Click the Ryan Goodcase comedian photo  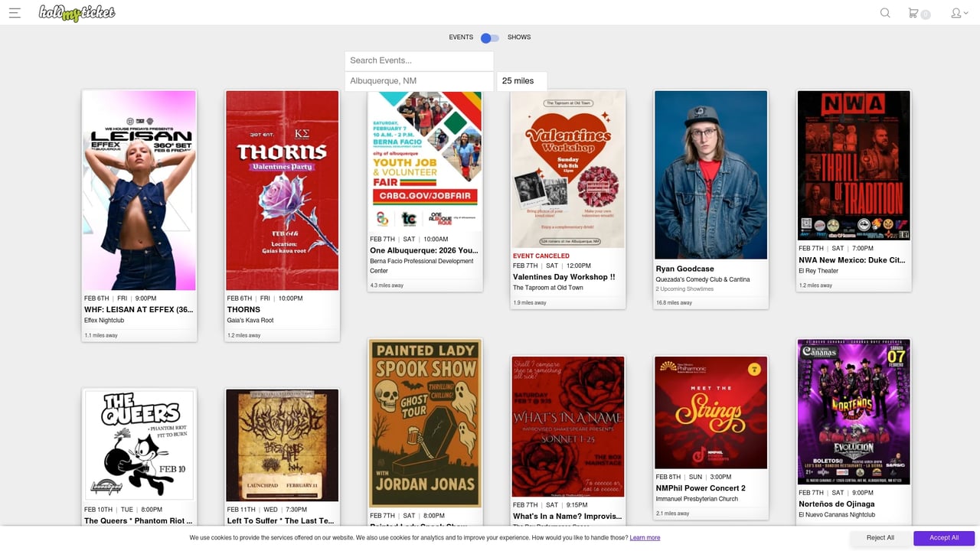710,175
